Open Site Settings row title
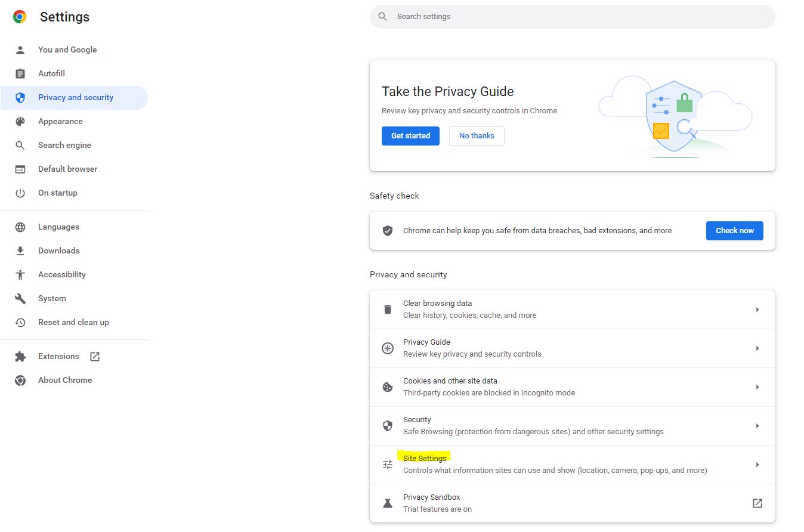This screenshot has width=804, height=532. (425, 459)
